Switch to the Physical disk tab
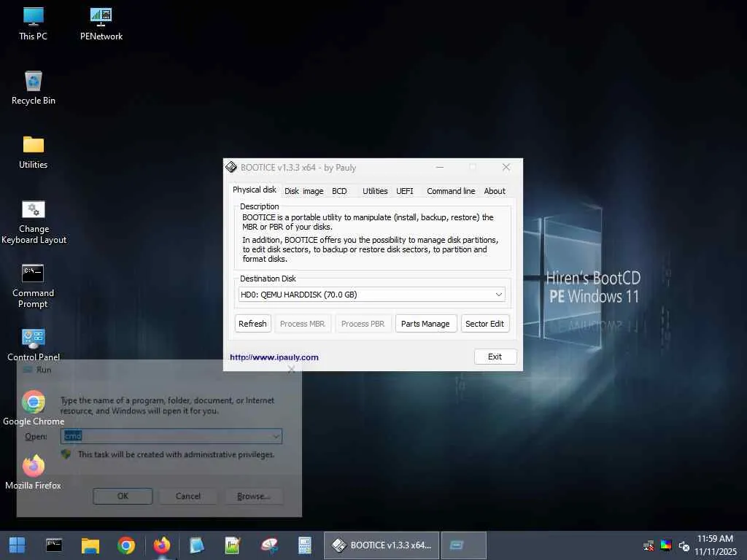The height and width of the screenshot is (560, 747). (255, 190)
